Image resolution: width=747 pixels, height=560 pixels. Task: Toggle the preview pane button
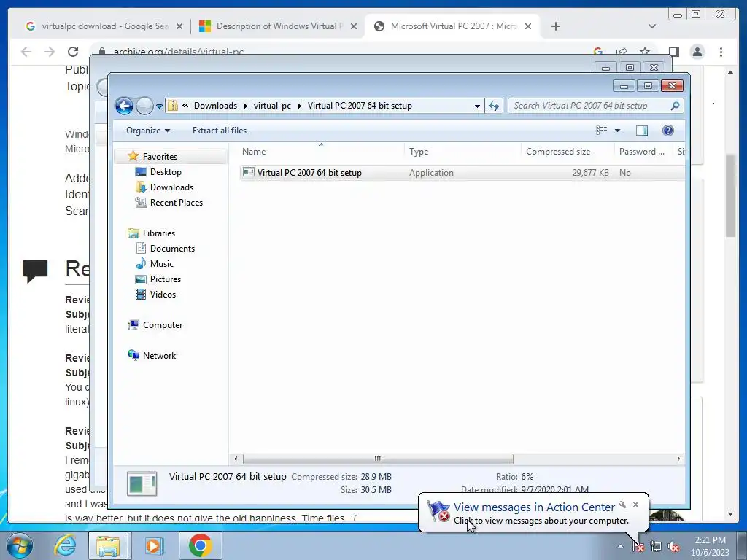642,131
